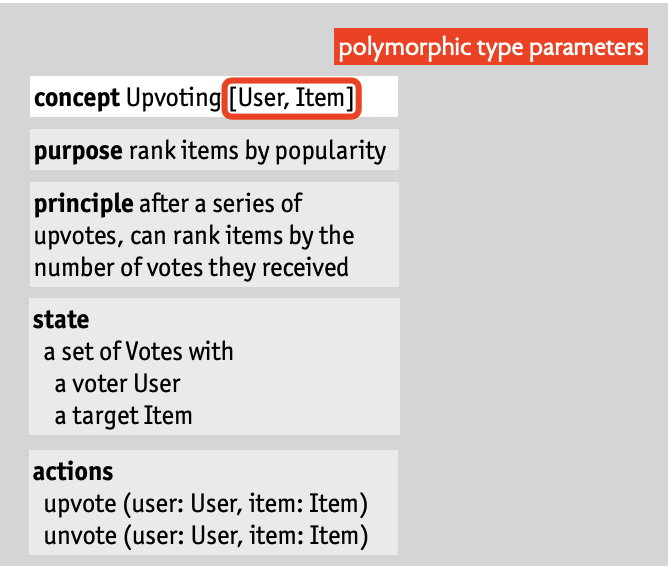Viewport: 668px width, 566px height.
Task: Click the 'a target Item' line
Action: click(124, 416)
